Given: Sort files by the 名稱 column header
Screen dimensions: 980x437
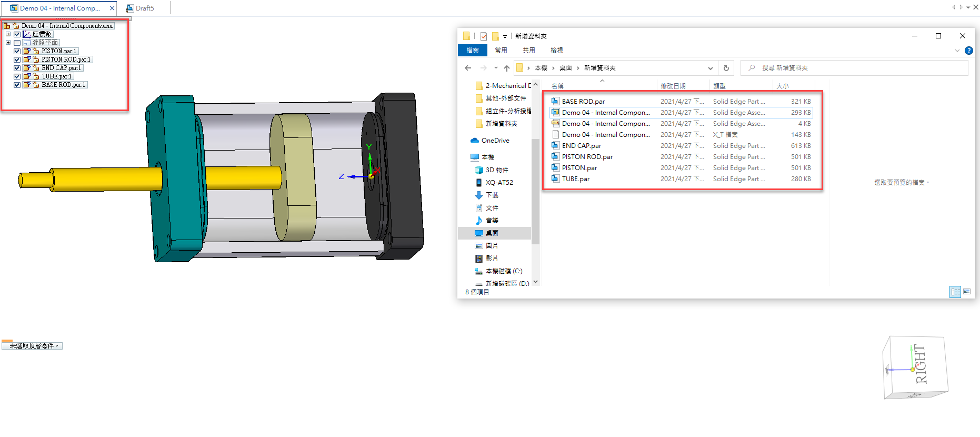Looking at the screenshot, I should pos(557,86).
